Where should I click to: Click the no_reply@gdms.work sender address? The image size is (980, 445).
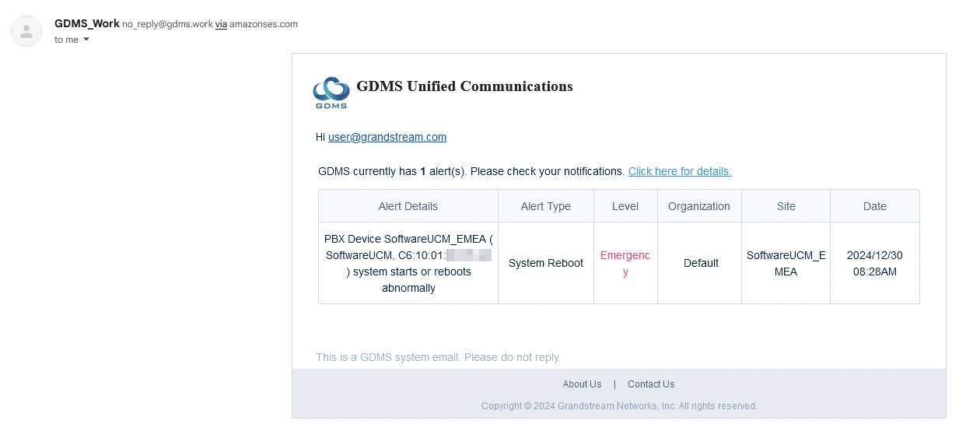pyautogui.click(x=167, y=24)
